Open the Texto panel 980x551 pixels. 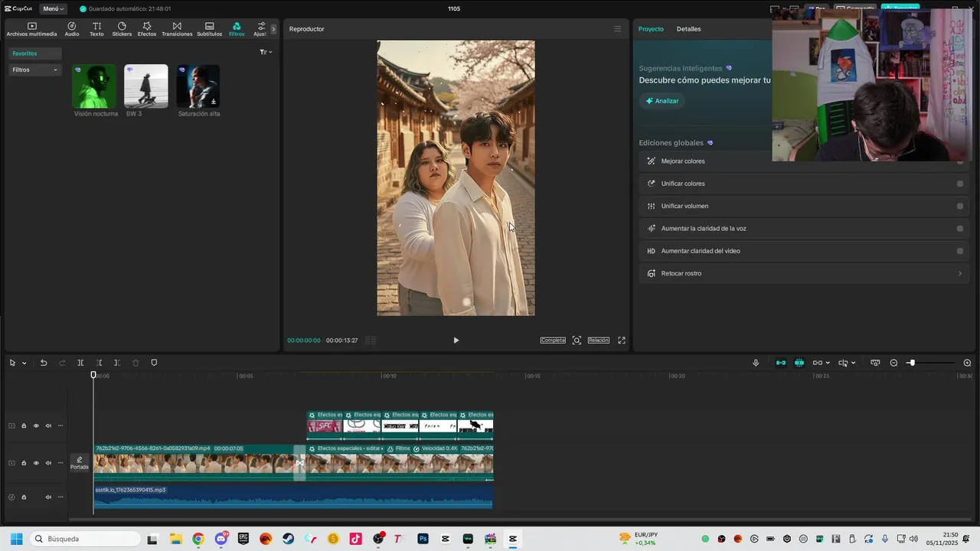point(96,29)
